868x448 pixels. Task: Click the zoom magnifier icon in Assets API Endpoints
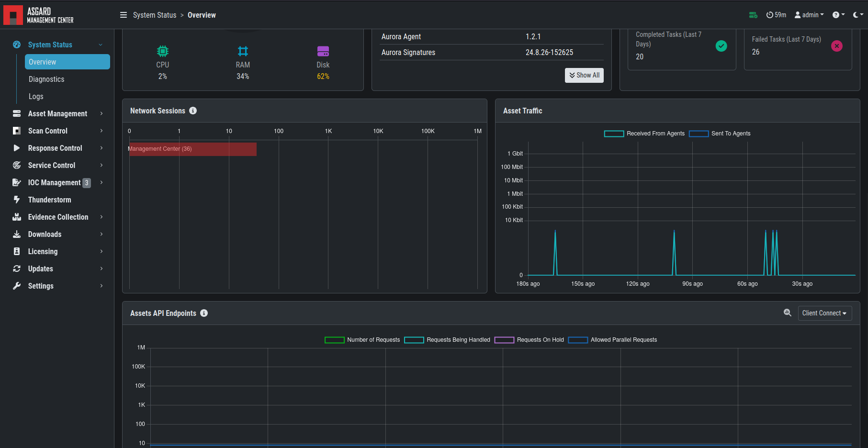tap(787, 313)
